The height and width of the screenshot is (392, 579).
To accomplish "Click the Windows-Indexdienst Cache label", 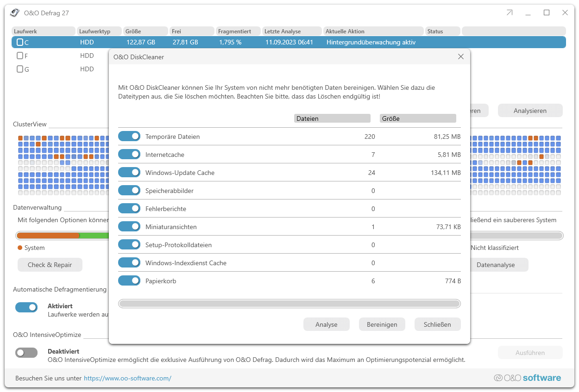I will click(x=186, y=263).
